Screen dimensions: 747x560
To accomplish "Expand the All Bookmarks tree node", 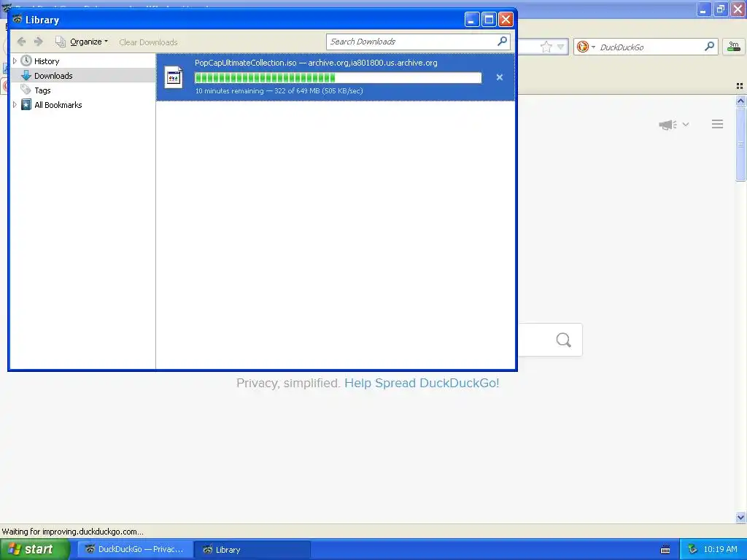I will tap(15, 105).
